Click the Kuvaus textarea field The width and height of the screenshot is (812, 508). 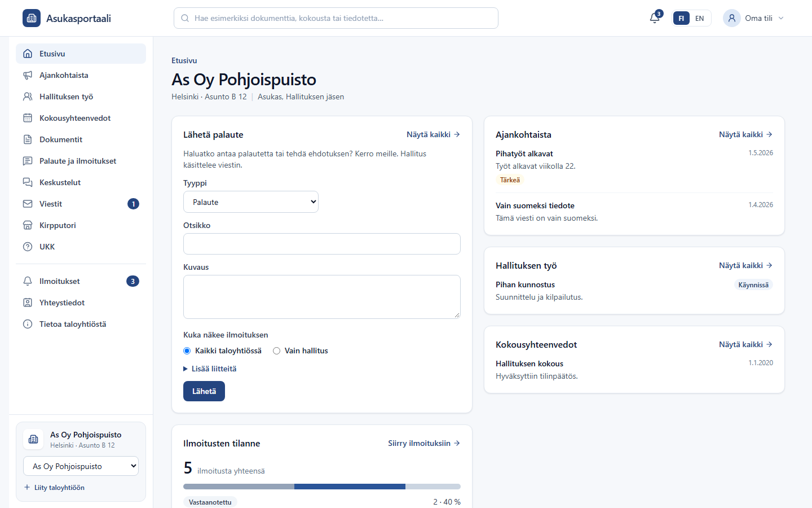(x=322, y=297)
